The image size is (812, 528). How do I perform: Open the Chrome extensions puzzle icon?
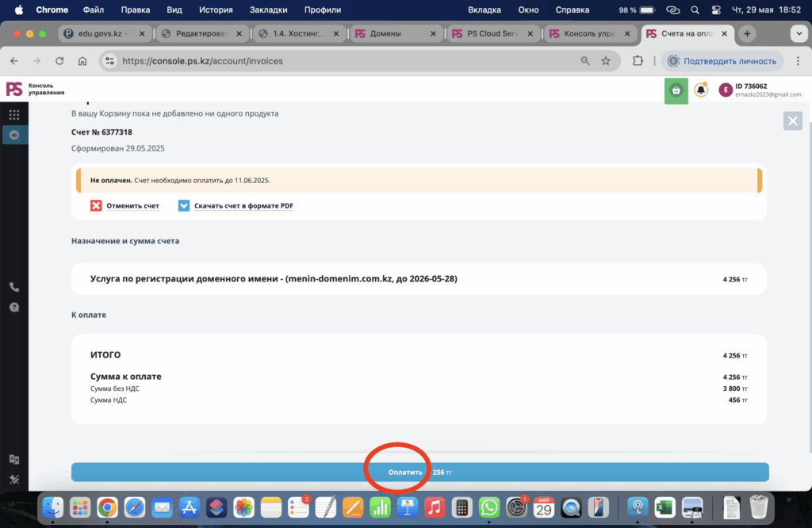tap(638, 61)
